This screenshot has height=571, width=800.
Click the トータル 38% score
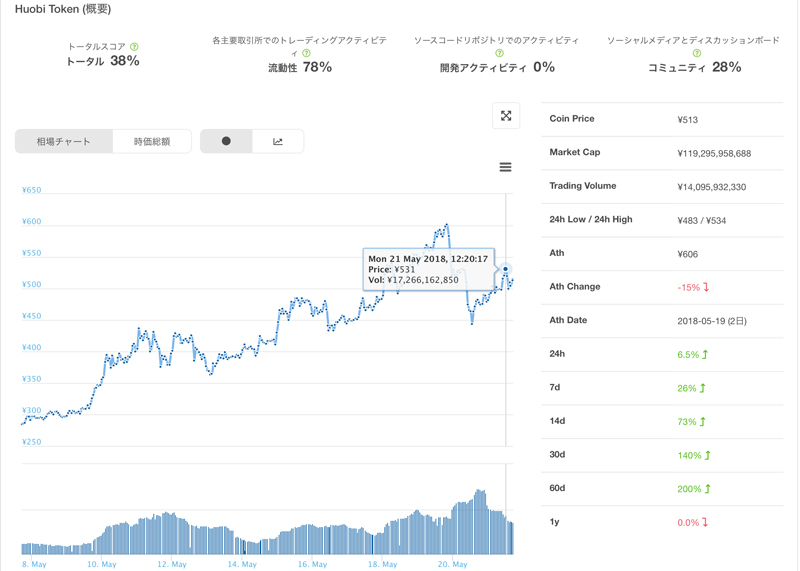[103, 61]
